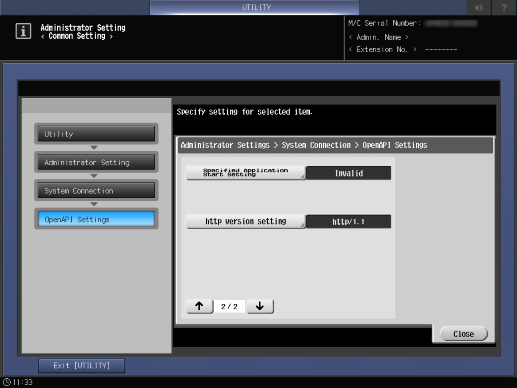
Task: Go to previous page with up arrow
Action: coord(199,306)
